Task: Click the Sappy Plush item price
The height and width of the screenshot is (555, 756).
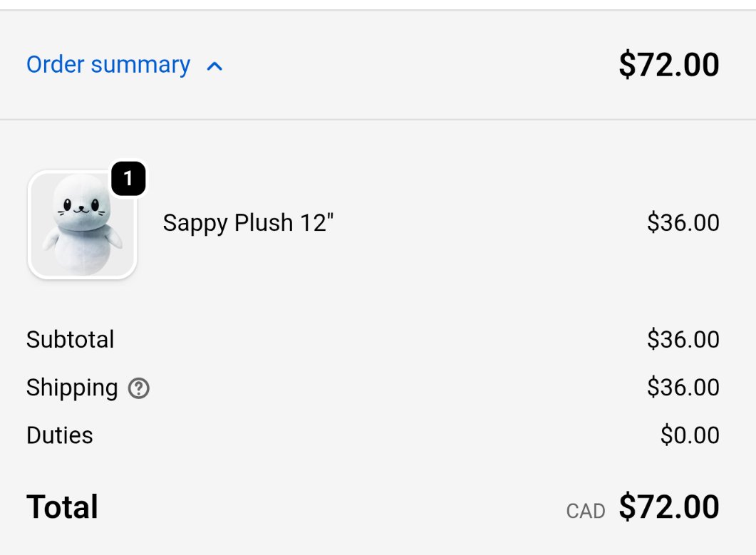Action: tap(683, 223)
